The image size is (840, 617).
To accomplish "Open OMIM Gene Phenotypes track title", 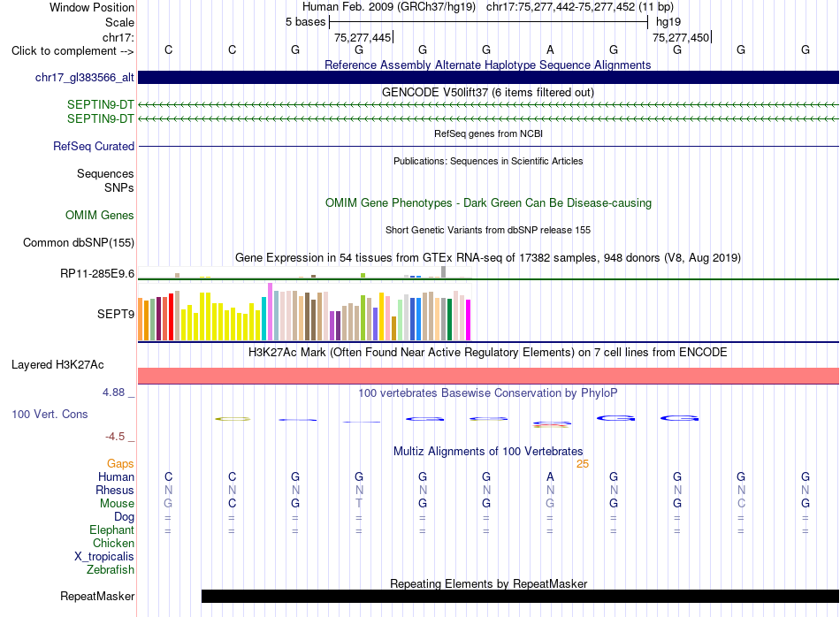I will click(x=488, y=203).
